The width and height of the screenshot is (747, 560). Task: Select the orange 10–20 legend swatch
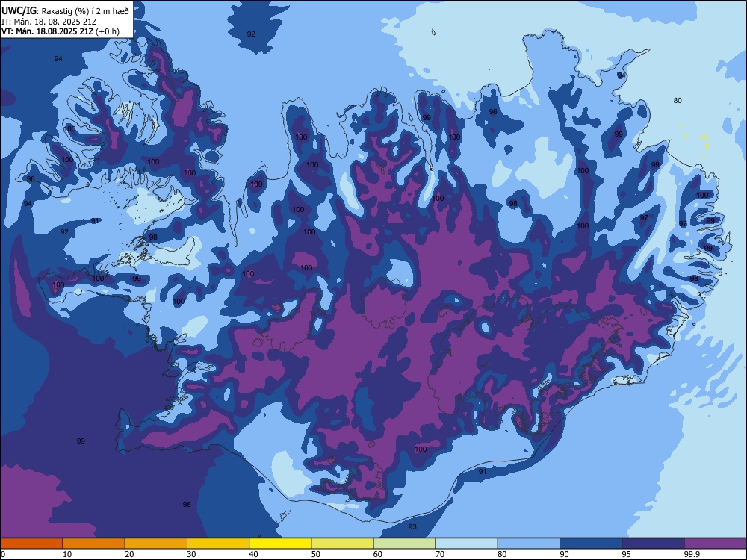[x=94, y=544]
